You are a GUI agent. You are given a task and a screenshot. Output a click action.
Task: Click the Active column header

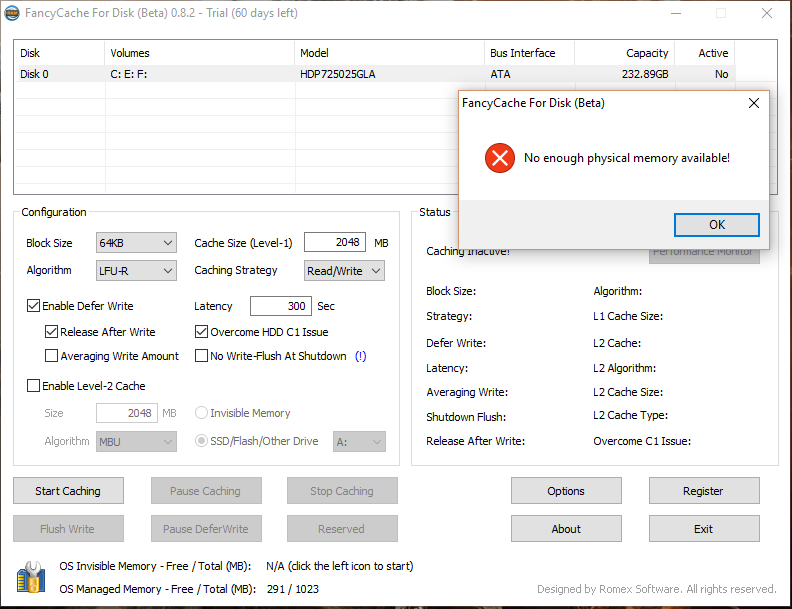(x=705, y=53)
